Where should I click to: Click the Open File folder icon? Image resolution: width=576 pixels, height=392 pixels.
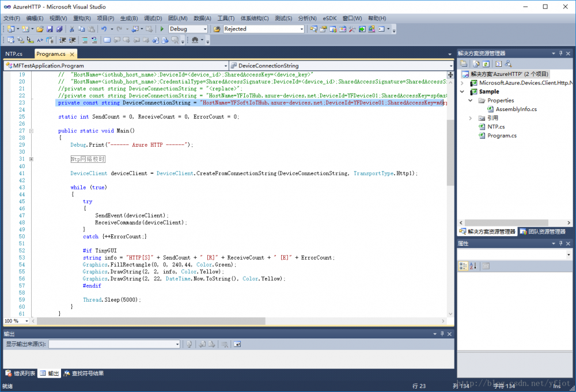coord(40,29)
